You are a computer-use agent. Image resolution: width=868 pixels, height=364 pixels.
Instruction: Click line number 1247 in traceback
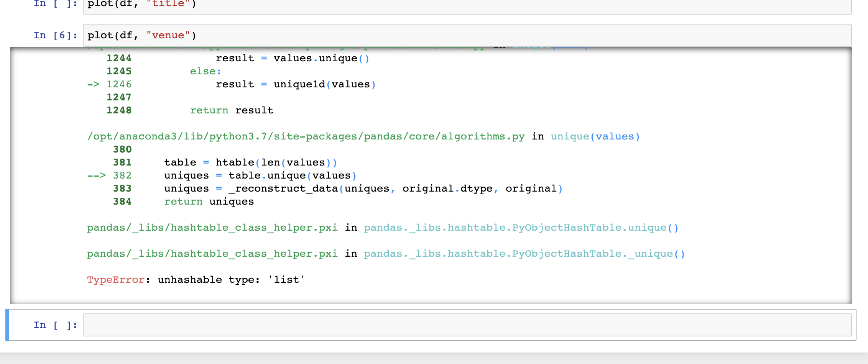tap(119, 97)
